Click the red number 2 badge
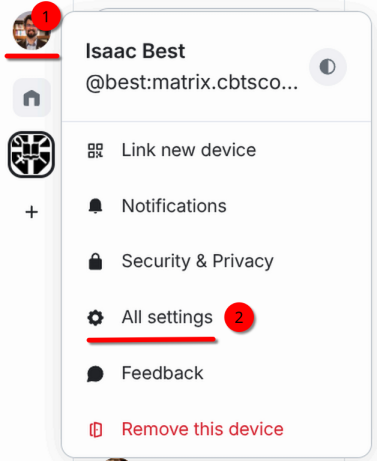The width and height of the screenshot is (377, 461). point(239,317)
